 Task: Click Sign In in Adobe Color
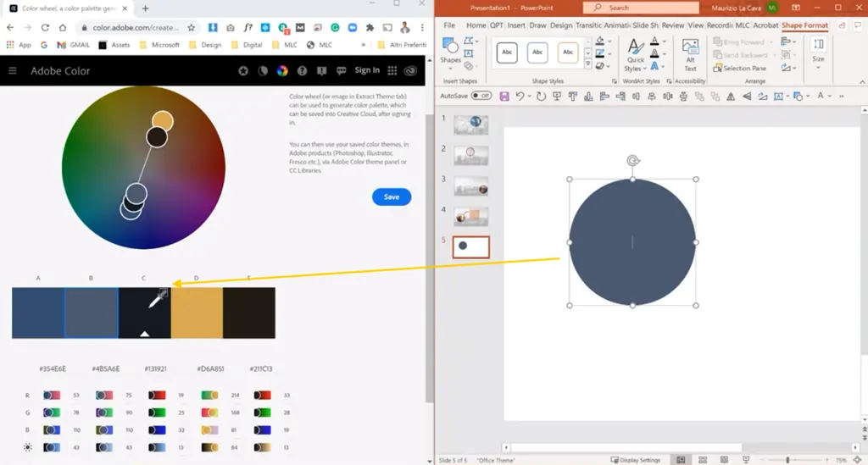367,70
